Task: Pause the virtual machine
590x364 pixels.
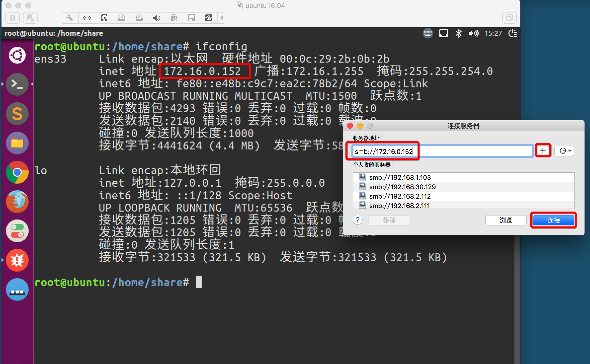Action: pos(12,18)
